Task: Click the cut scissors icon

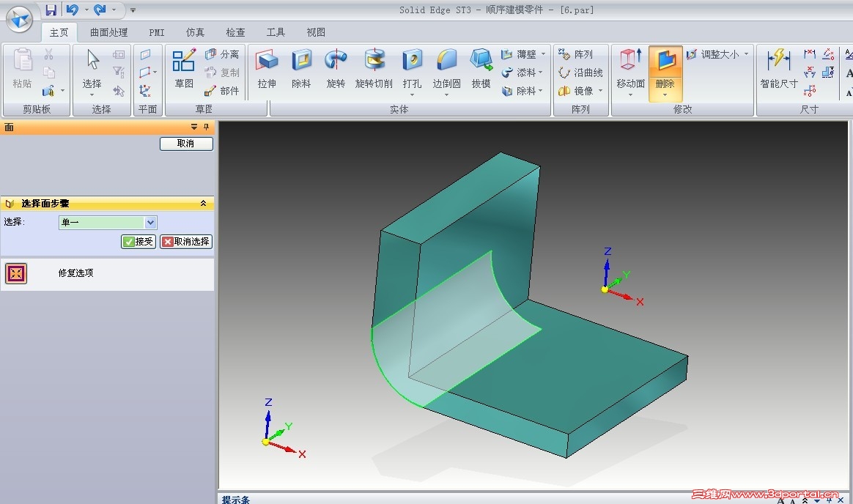Action: (x=48, y=54)
